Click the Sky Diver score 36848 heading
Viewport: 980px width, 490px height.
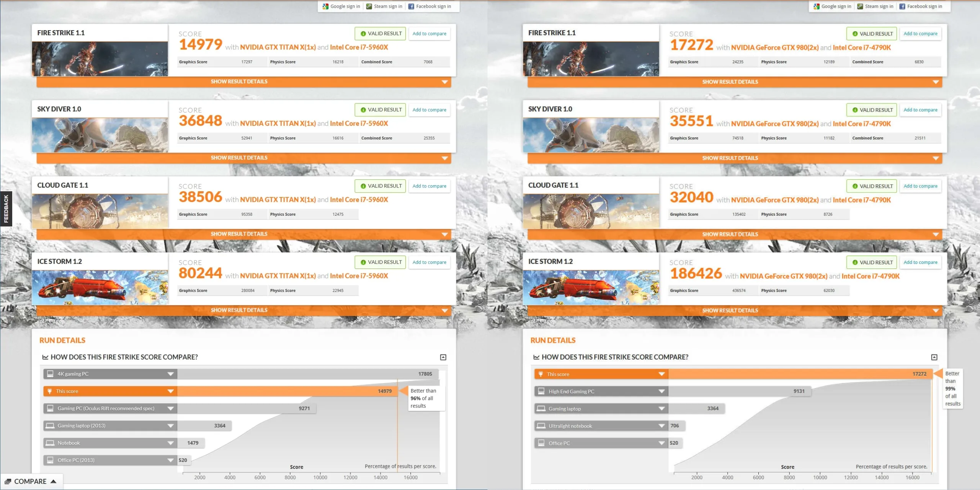coord(201,121)
